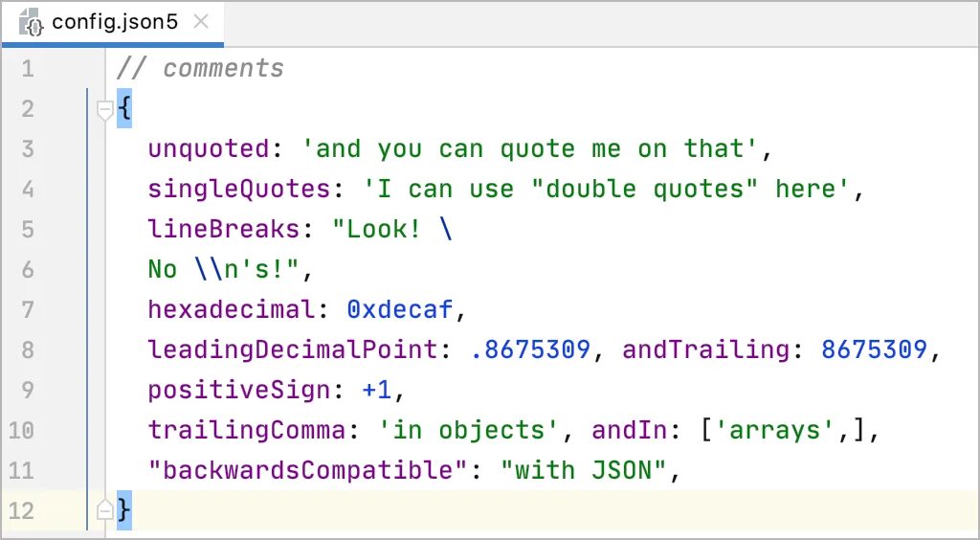The image size is (980, 540).
Task: Click the 'leadingDecimalPoint' key
Action: [x=293, y=349]
